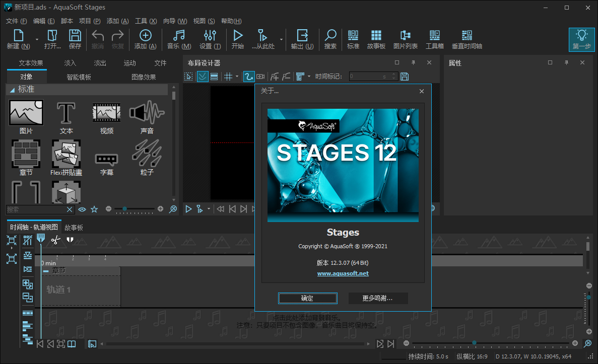
Task: Select the 声音 object in toolbox
Action: pyautogui.click(x=147, y=117)
